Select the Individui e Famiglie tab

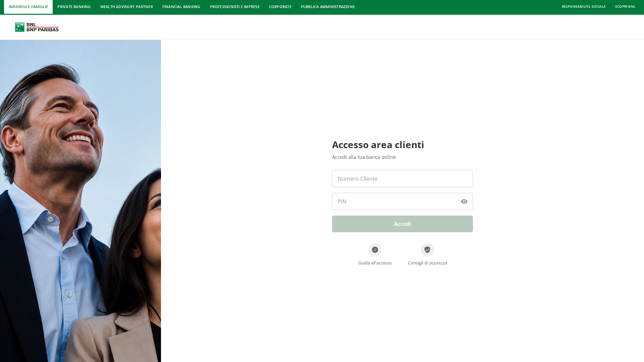pyautogui.click(x=28, y=7)
